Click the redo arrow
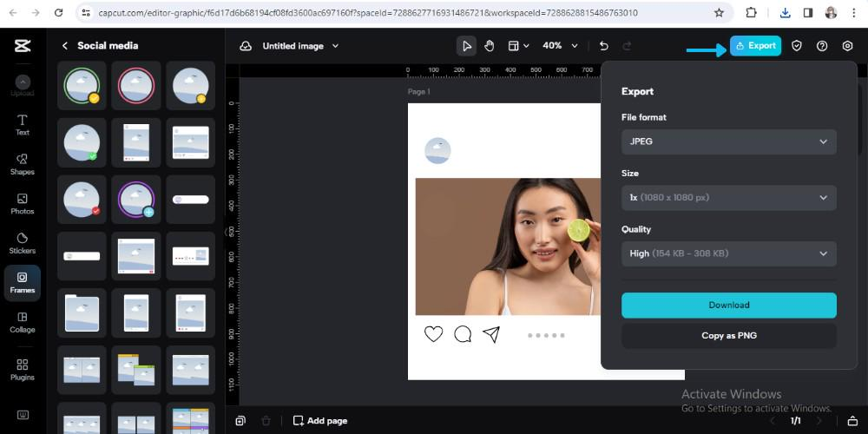The width and height of the screenshot is (868, 434). click(x=627, y=46)
